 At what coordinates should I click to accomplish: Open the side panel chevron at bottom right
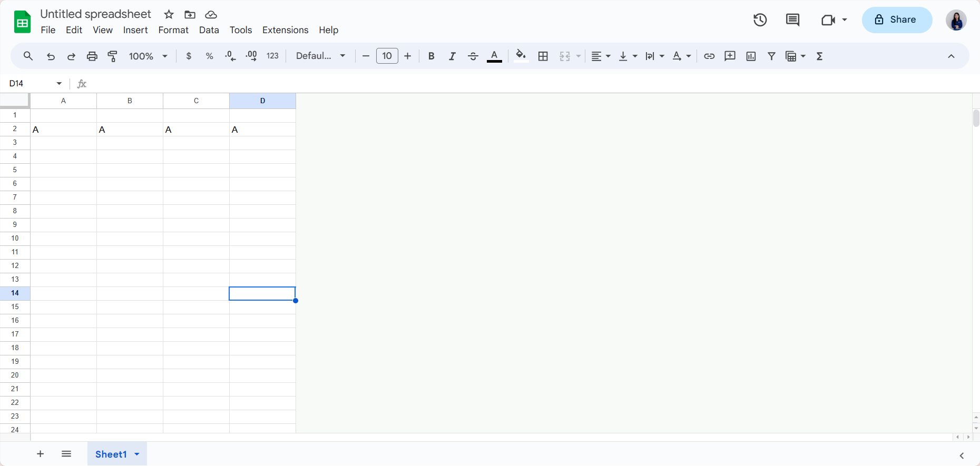click(962, 455)
